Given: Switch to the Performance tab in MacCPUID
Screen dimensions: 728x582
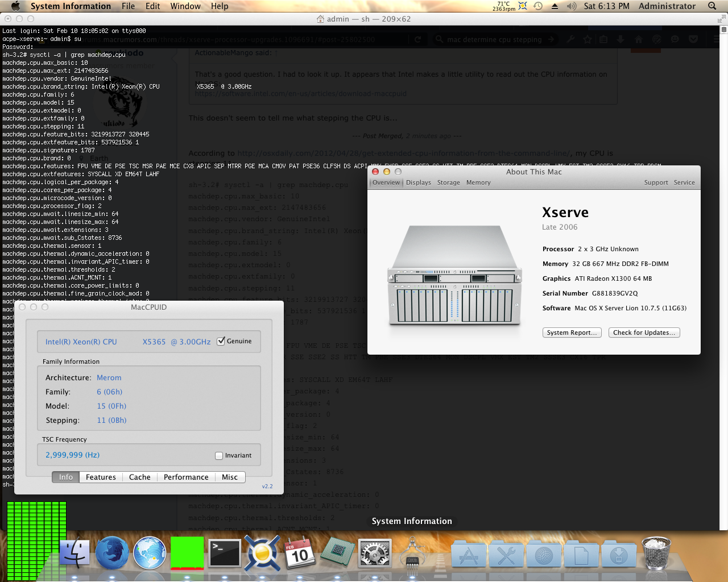Looking at the screenshot, I should (x=186, y=477).
